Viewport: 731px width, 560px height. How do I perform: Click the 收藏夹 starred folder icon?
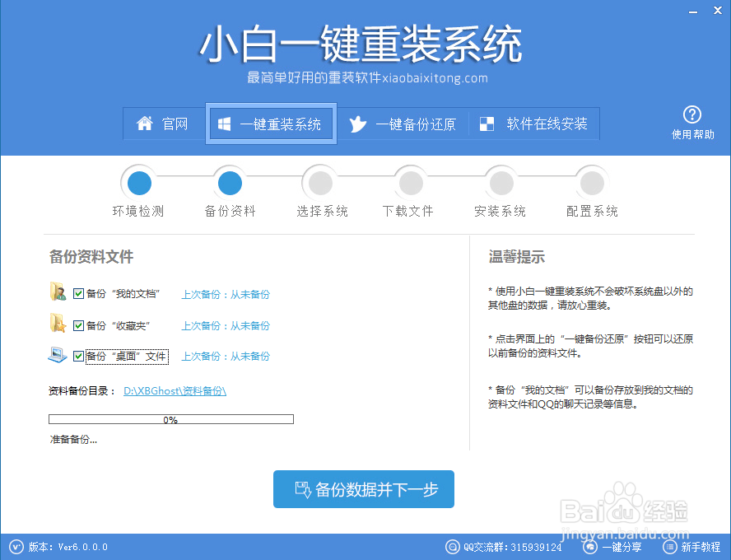coord(58,324)
